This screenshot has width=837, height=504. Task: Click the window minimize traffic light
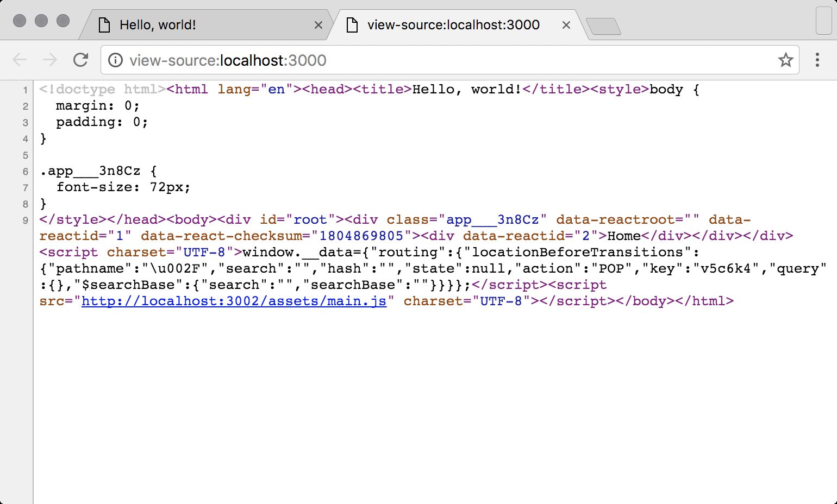coord(41,21)
